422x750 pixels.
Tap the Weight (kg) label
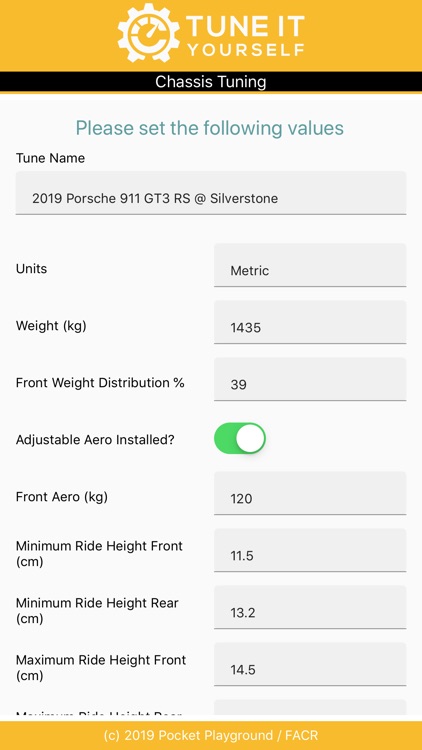pos(51,326)
